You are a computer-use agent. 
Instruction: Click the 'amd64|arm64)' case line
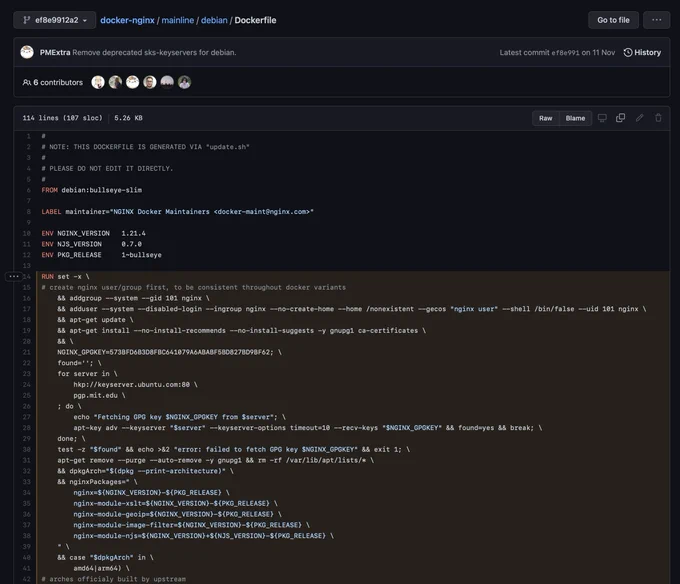[x=101, y=568]
